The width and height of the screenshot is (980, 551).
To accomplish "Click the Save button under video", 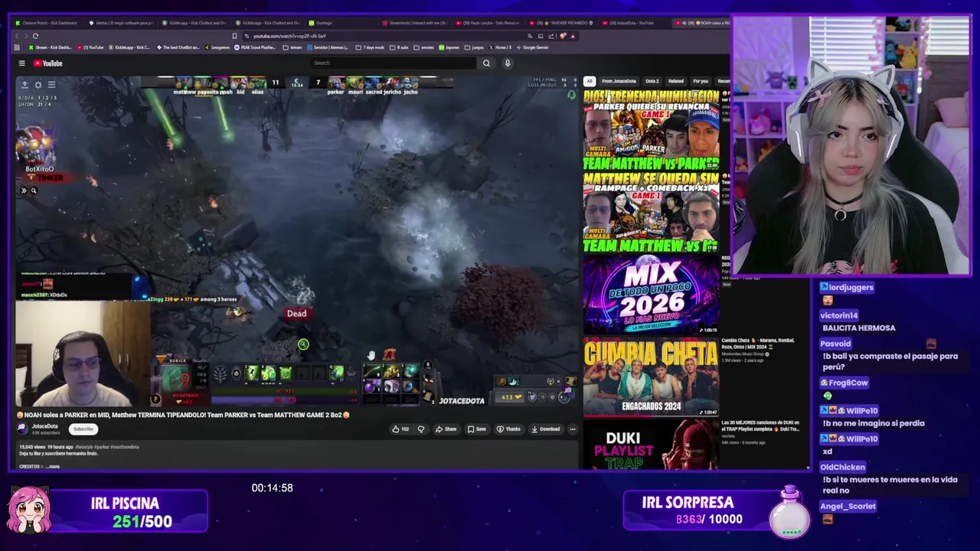I will click(x=477, y=429).
